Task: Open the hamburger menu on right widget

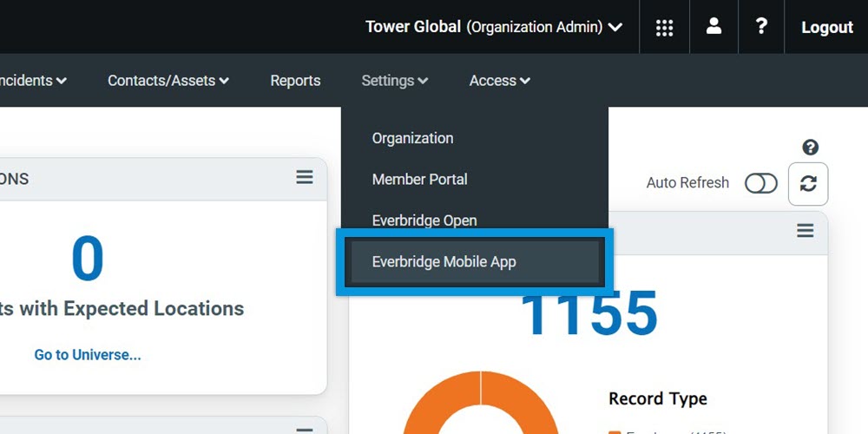Action: point(806,230)
